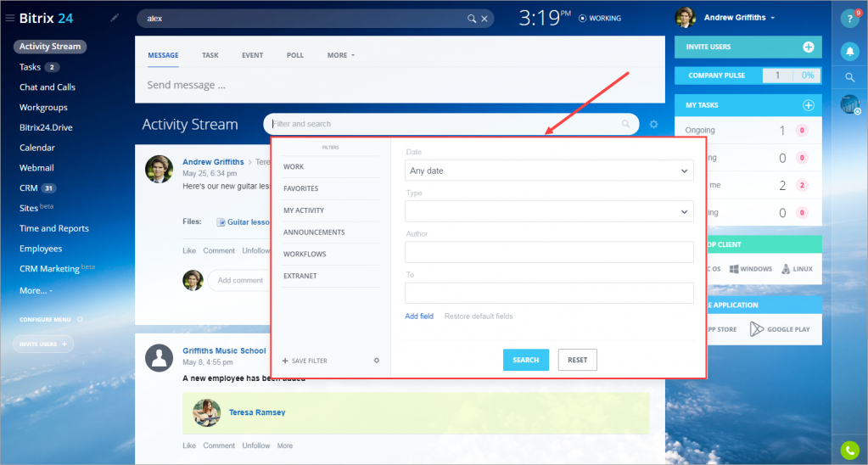Open the Date 'Any date' dropdown

click(x=549, y=171)
